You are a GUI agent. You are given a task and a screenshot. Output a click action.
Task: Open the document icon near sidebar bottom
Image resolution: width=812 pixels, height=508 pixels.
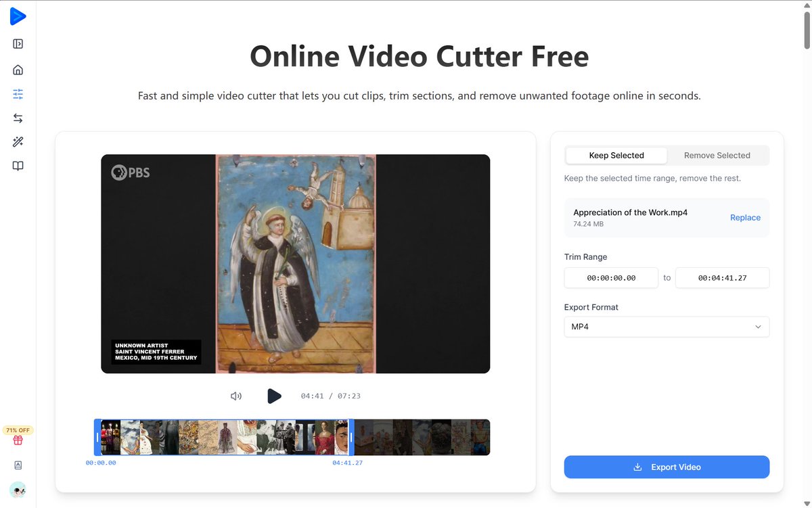(18, 465)
